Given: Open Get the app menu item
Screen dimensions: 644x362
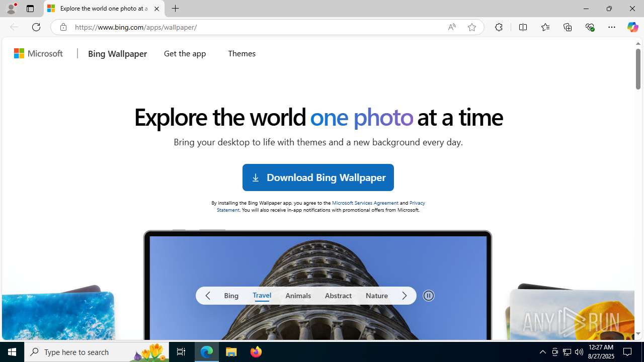Looking at the screenshot, I should (x=185, y=53).
